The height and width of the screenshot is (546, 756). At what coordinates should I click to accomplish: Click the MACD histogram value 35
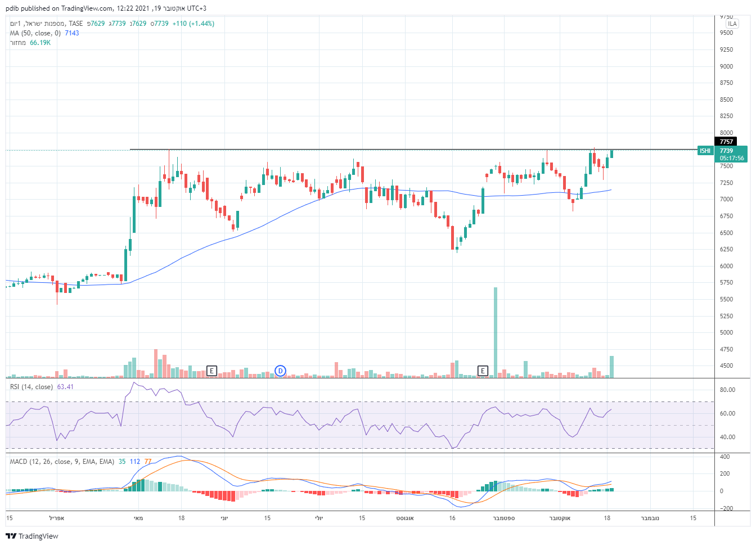click(x=122, y=462)
